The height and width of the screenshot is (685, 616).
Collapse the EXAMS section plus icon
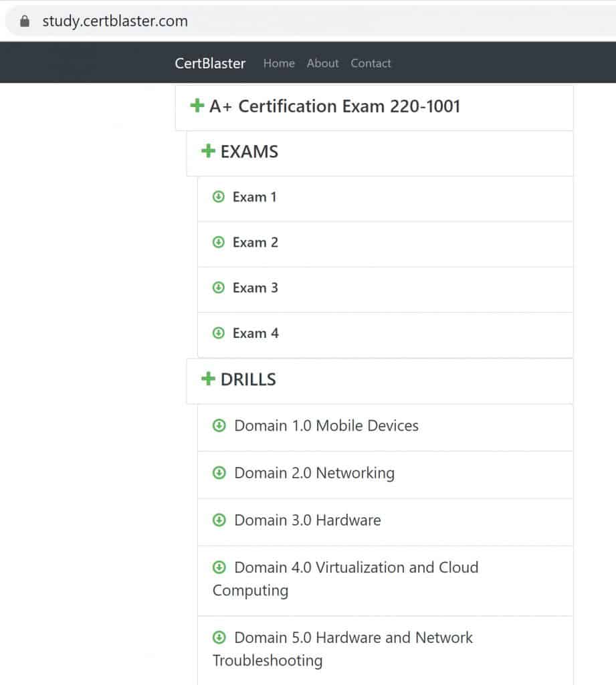[x=208, y=151]
